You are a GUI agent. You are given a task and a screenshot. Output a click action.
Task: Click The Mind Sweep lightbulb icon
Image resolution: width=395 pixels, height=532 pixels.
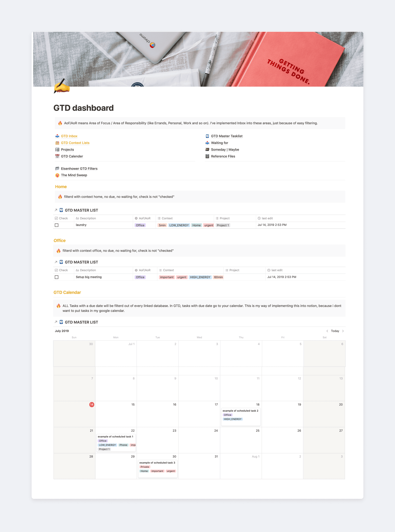click(x=57, y=175)
